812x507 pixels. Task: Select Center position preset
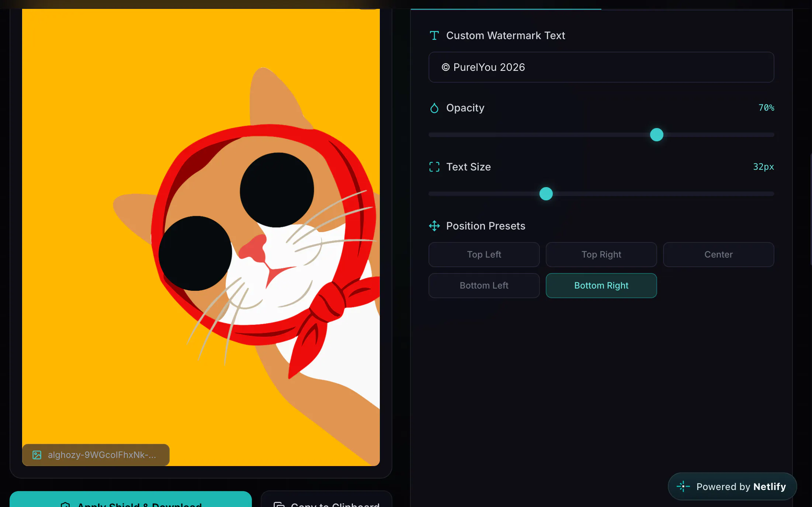pyautogui.click(x=718, y=255)
